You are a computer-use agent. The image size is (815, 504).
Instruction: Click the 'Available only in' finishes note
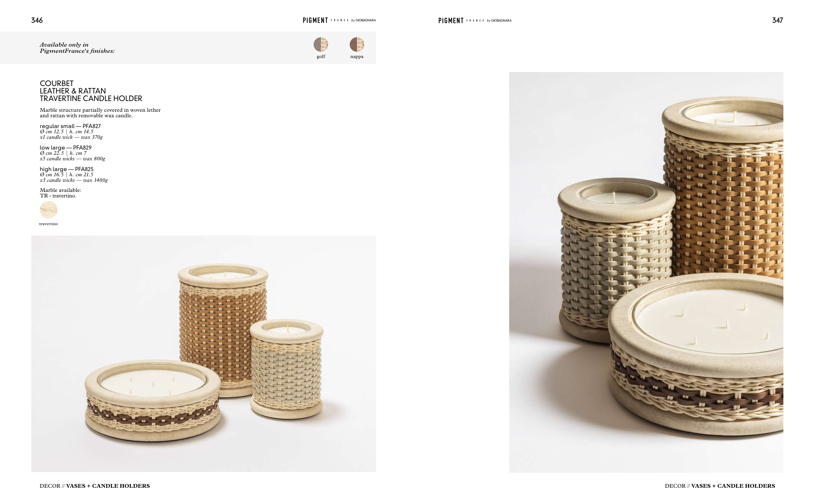coord(77,48)
